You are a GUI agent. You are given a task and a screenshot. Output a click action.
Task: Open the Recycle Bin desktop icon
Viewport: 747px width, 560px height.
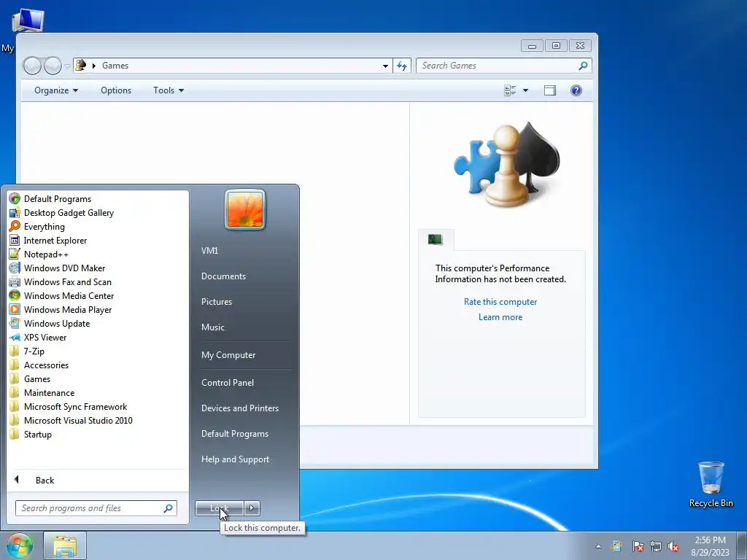point(711,484)
